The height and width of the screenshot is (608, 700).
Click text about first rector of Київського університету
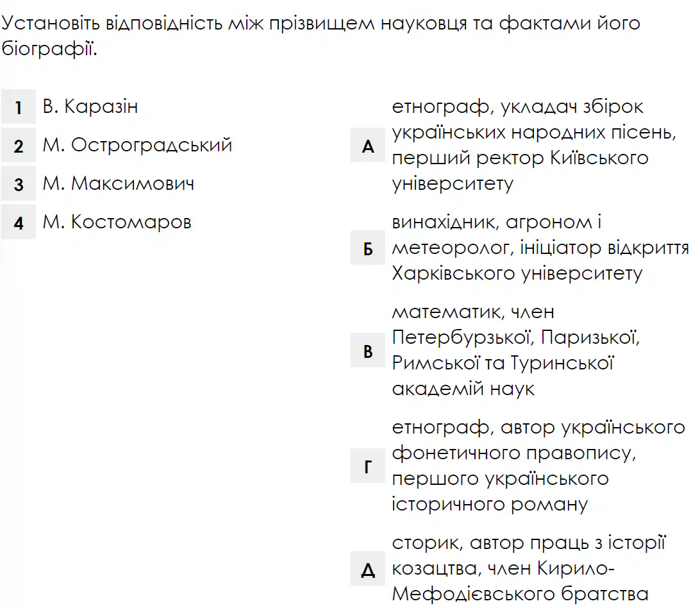(x=534, y=145)
